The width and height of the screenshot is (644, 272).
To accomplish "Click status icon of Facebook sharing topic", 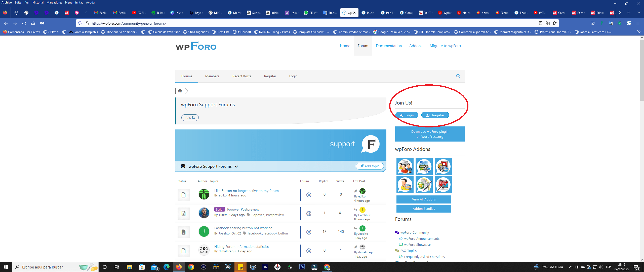I will [x=183, y=232].
